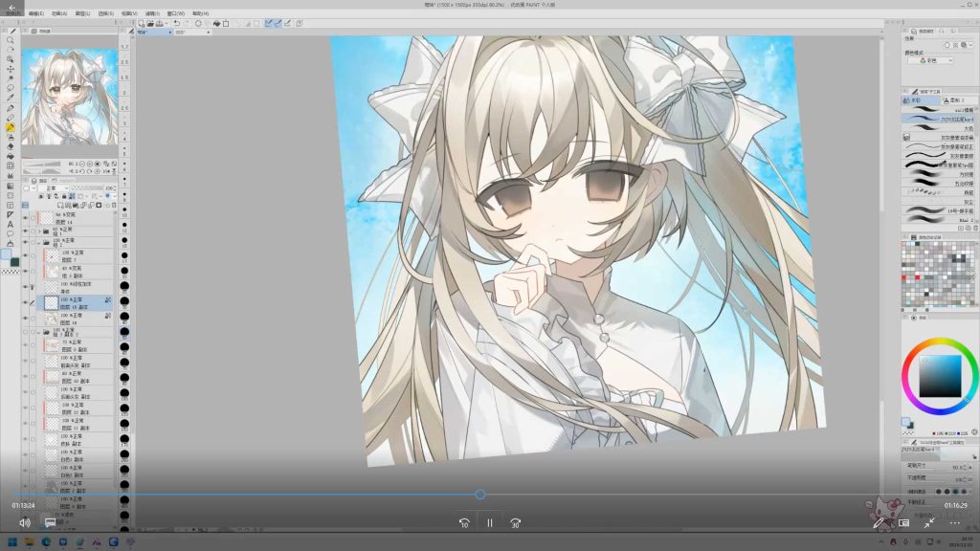Toggle the eye icon of the top layer
Viewport: 980px width, 551px height.
26,216
